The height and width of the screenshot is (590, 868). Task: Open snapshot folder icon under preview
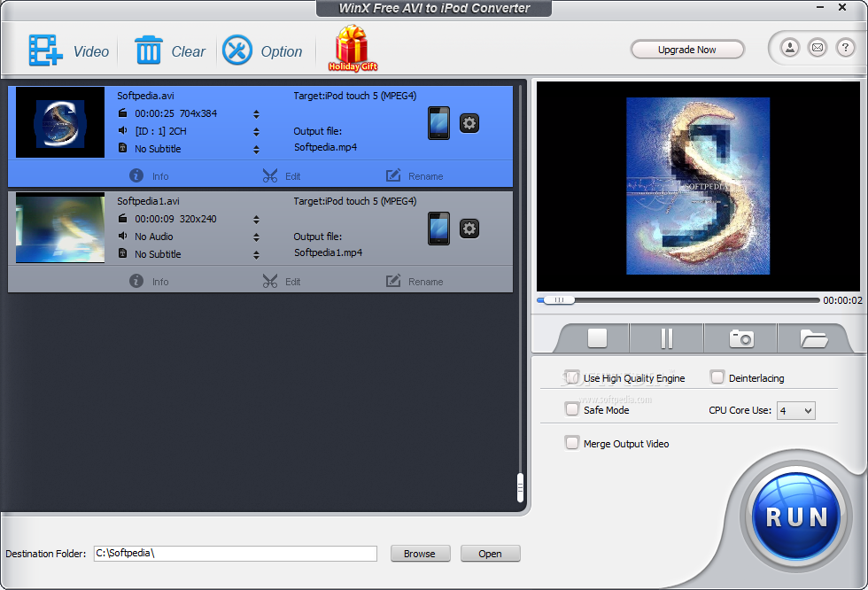(814, 338)
